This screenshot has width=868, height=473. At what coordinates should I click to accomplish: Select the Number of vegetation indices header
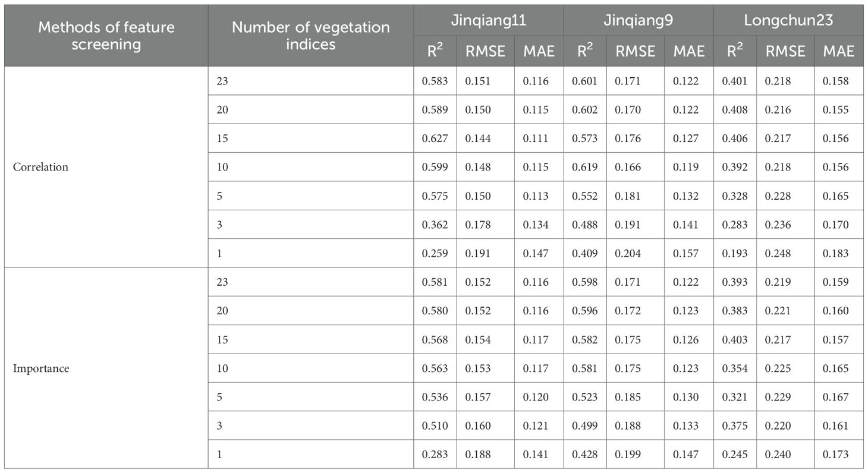click(x=310, y=36)
